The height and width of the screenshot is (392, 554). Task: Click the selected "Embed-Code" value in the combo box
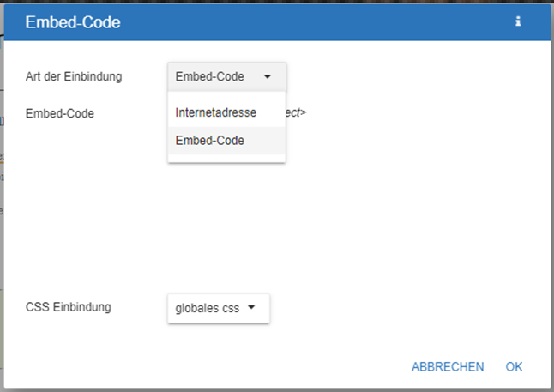click(210, 76)
